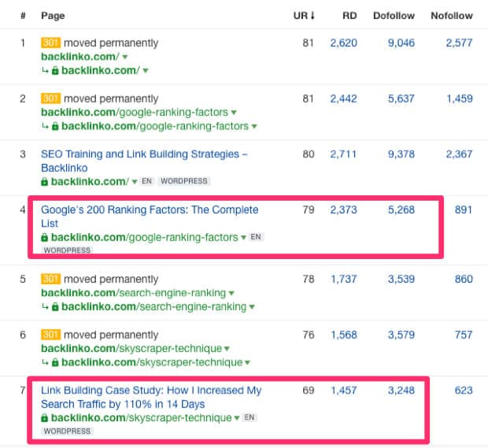Open row 2 redirect target google-ranking-factors

(x=155, y=126)
